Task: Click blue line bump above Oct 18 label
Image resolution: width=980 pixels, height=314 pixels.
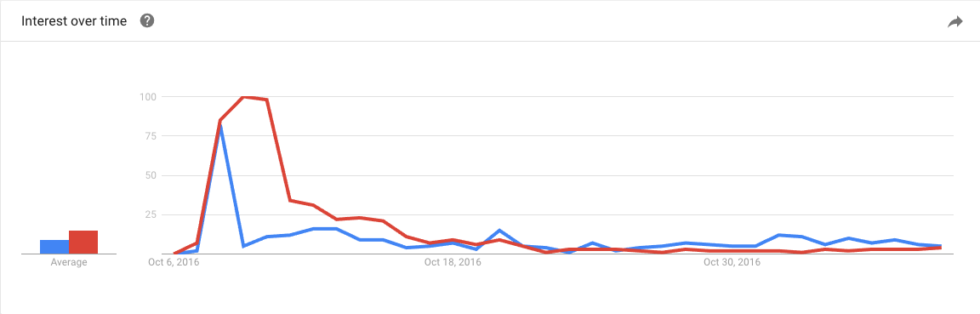Action: [499, 231]
